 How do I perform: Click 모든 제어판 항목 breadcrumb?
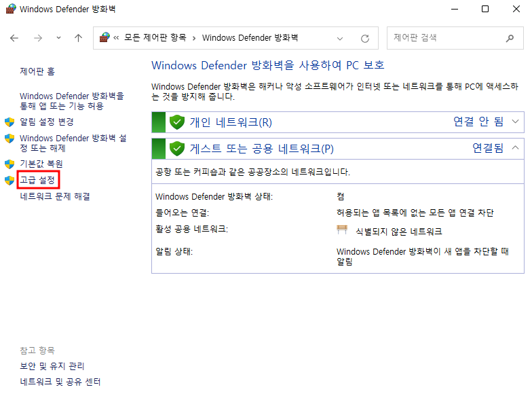(155, 37)
